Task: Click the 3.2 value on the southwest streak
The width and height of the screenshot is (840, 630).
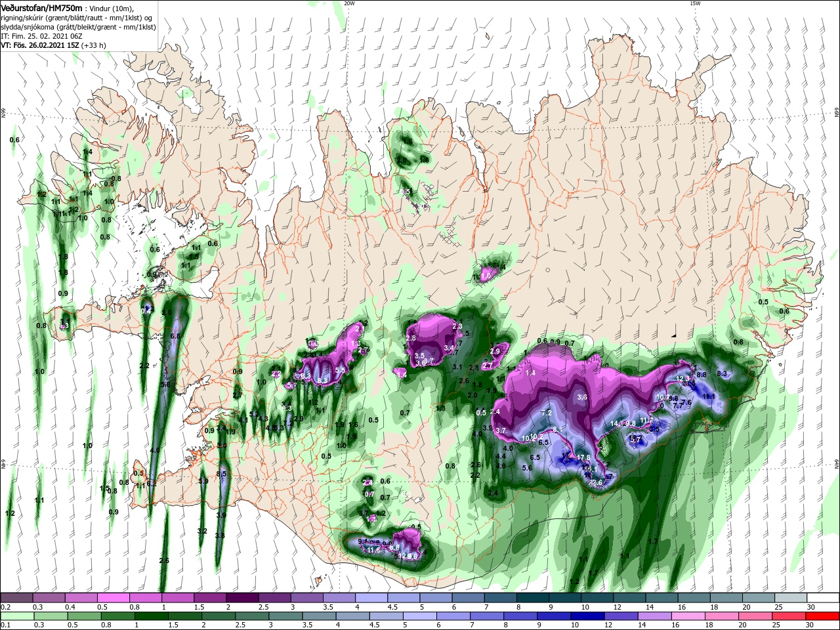Action: (202, 531)
